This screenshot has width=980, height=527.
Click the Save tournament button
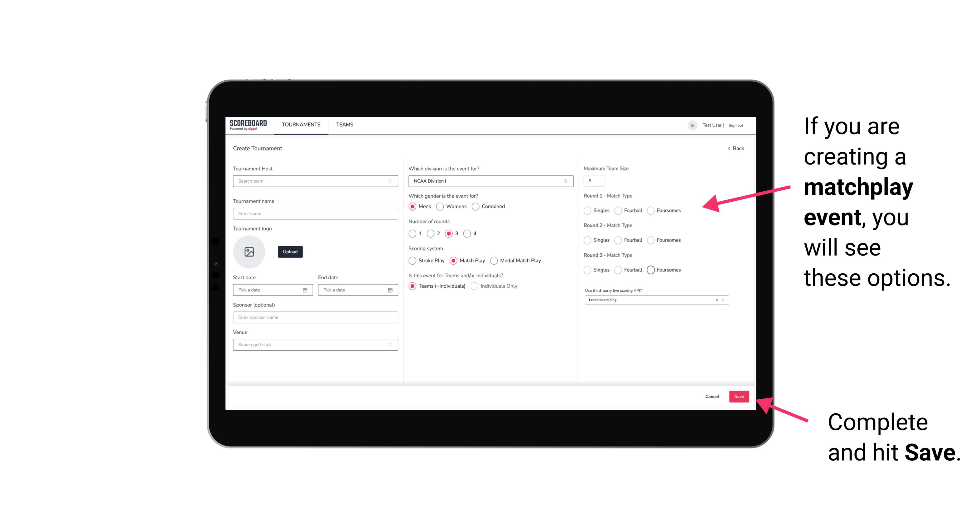(739, 396)
